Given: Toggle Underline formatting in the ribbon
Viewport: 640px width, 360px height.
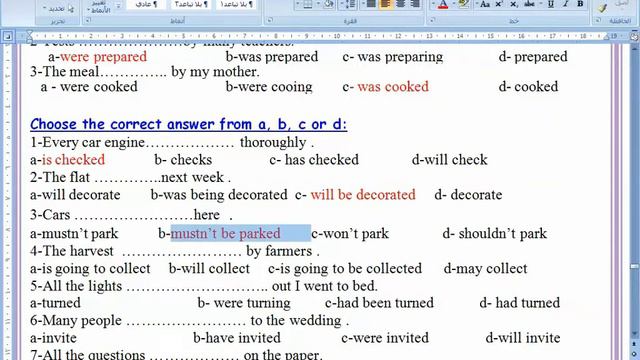Looking at the screenshot, I should (551, 4).
